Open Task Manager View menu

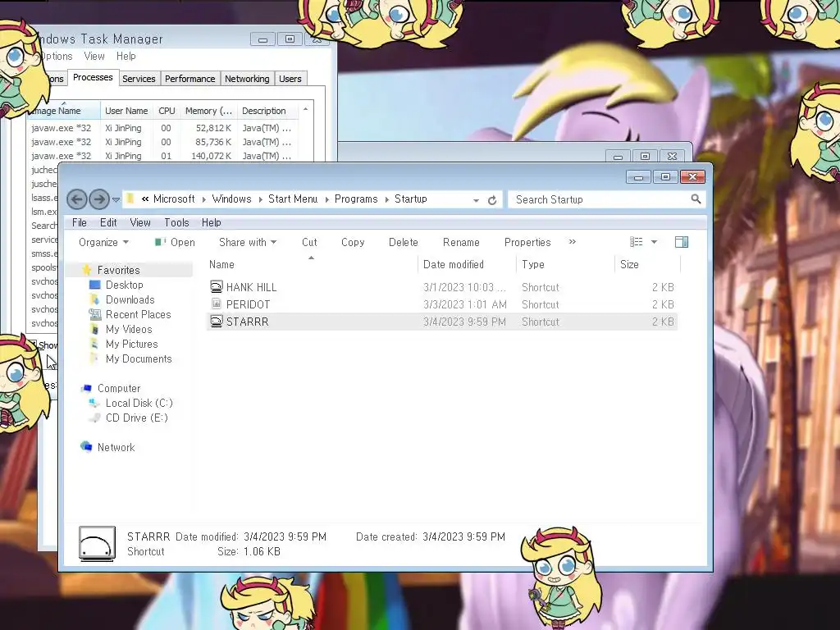point(94,56)
